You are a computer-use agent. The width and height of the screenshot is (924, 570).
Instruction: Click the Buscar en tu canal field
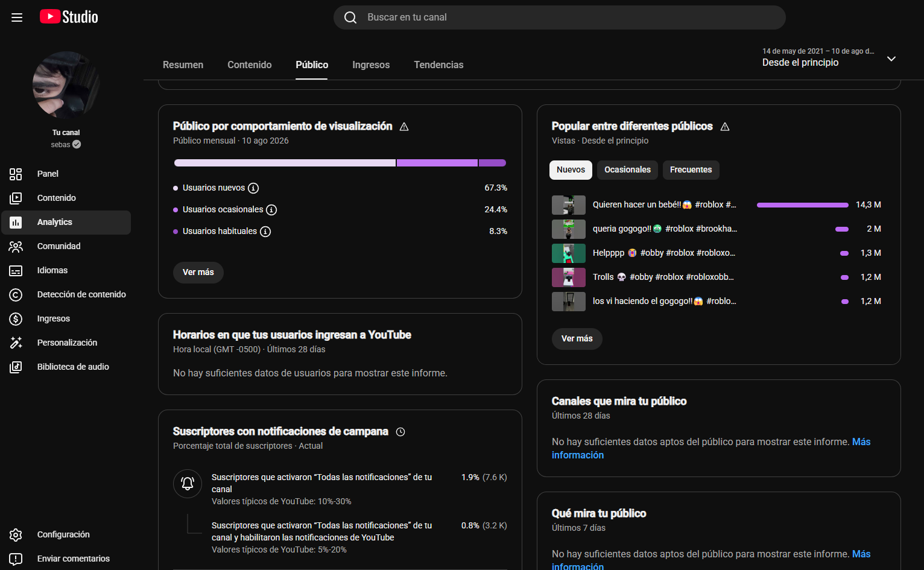(x=560, y=17)
